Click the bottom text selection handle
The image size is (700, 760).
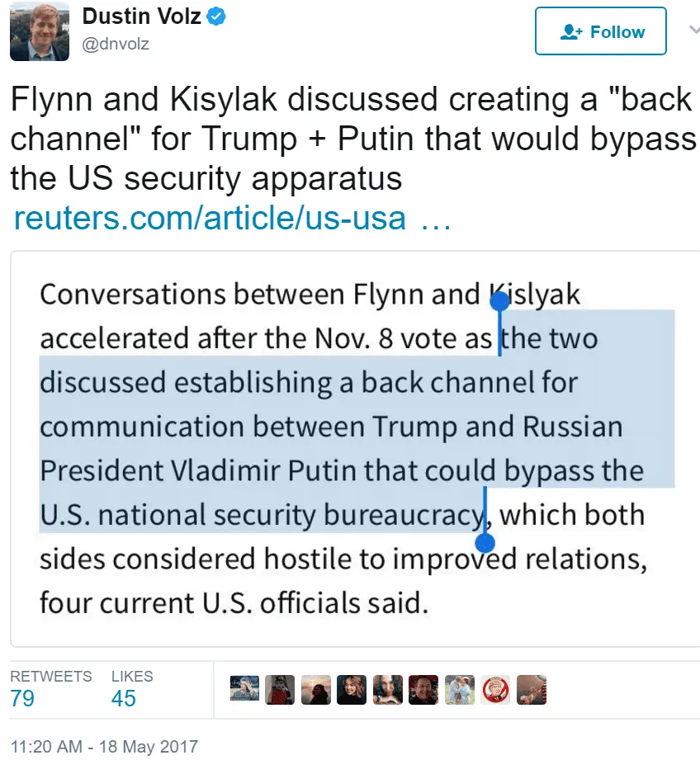pyautogui.click(x=485, y=542)
